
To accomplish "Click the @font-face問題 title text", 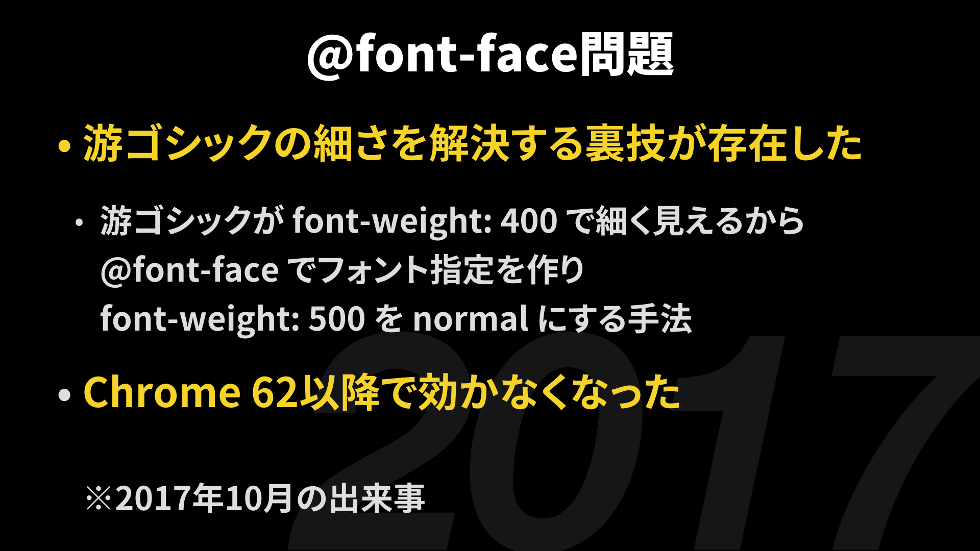I will click(x=489, y=51).
